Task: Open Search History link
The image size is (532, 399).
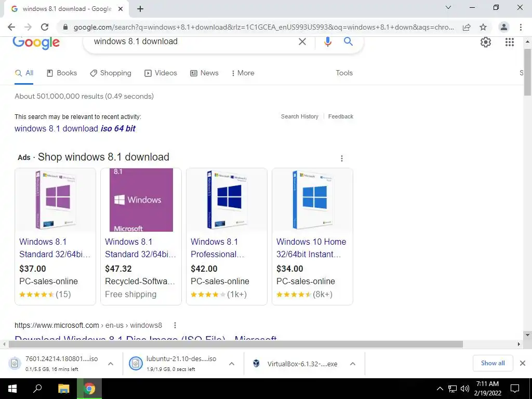Action: (300, 116)
